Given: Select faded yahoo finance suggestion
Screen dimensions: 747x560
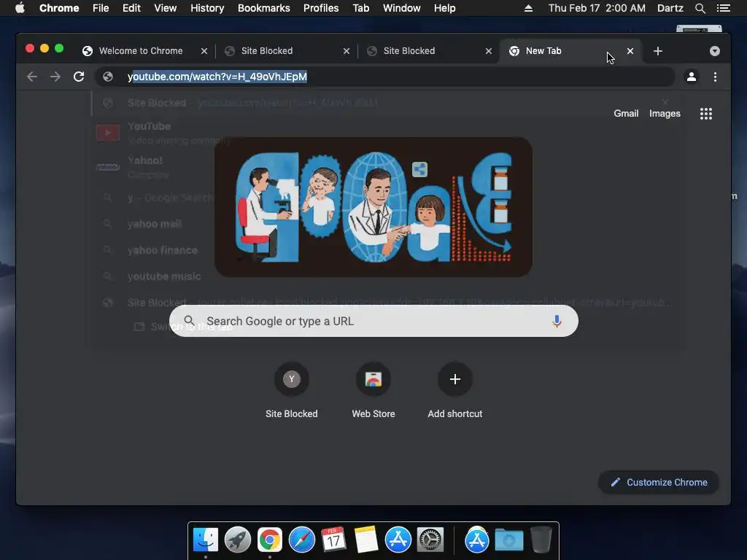Looking at the screenshot, I should click(163, 250).
